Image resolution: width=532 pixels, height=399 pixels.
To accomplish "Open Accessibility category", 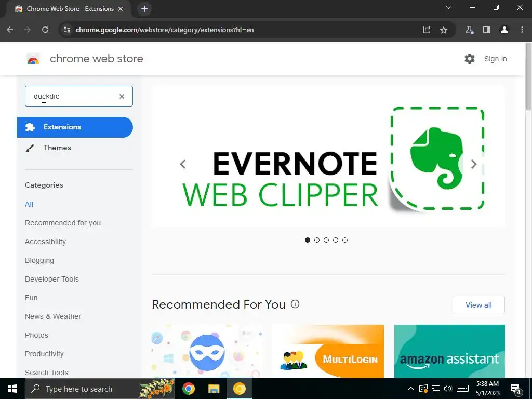I will [x=46, y=242].
